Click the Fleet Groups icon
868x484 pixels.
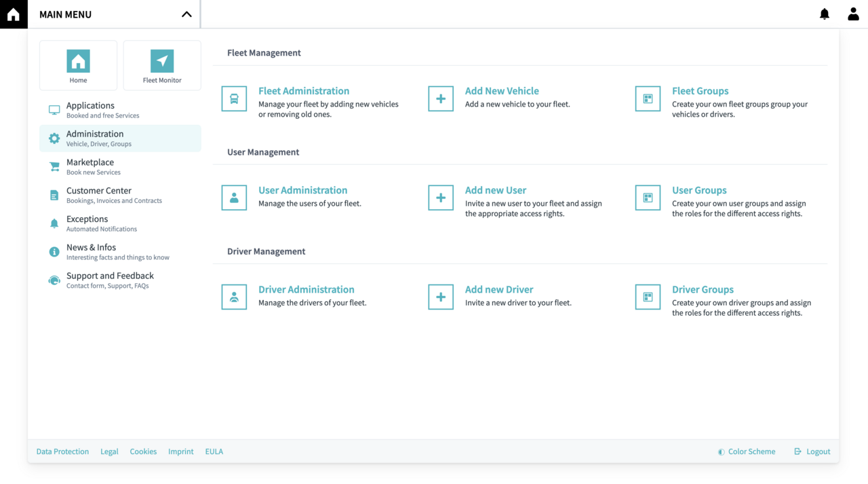click(x=648, y=99)
